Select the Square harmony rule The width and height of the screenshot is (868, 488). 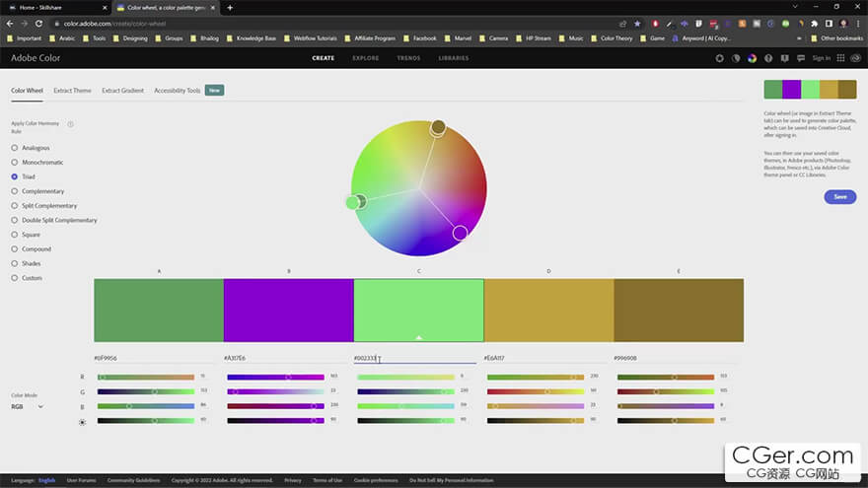[26, 235]
